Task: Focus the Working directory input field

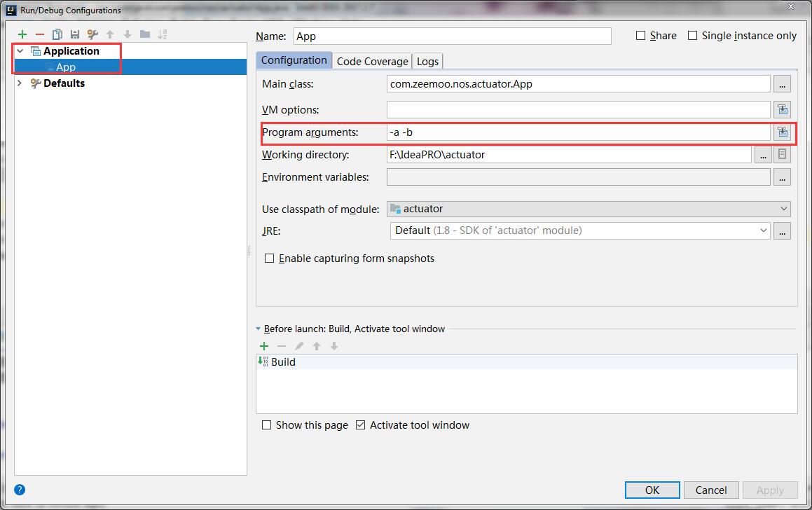Action: pos(569,154)
